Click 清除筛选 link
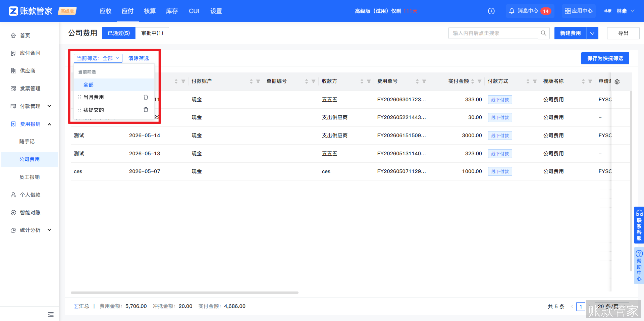644x321 pixels. click(139, 58)
